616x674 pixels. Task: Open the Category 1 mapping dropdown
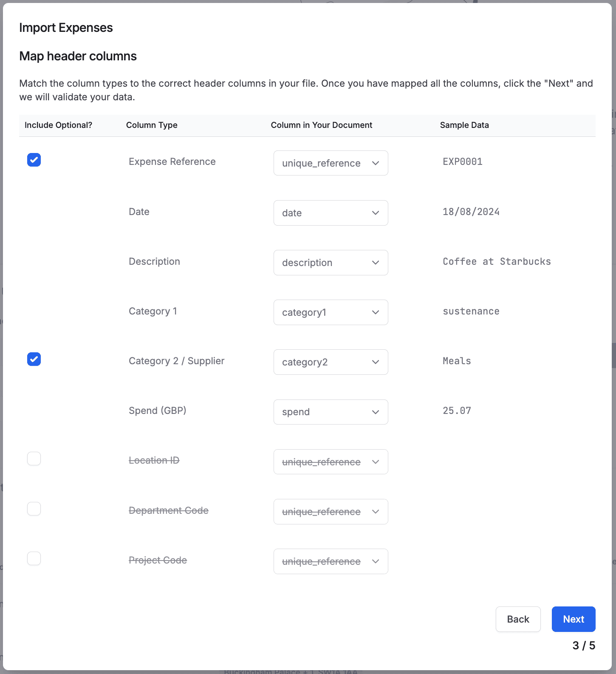331,312
